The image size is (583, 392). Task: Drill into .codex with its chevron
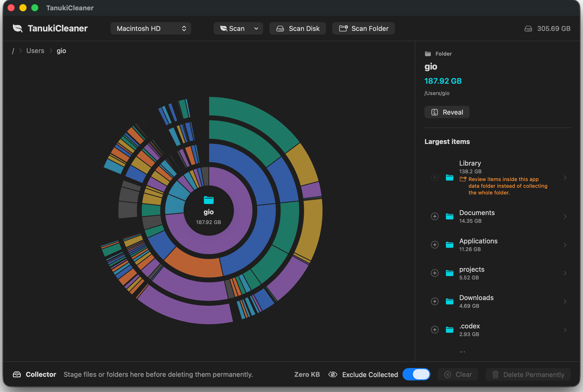pyautogui.click(x=565, y=330)
